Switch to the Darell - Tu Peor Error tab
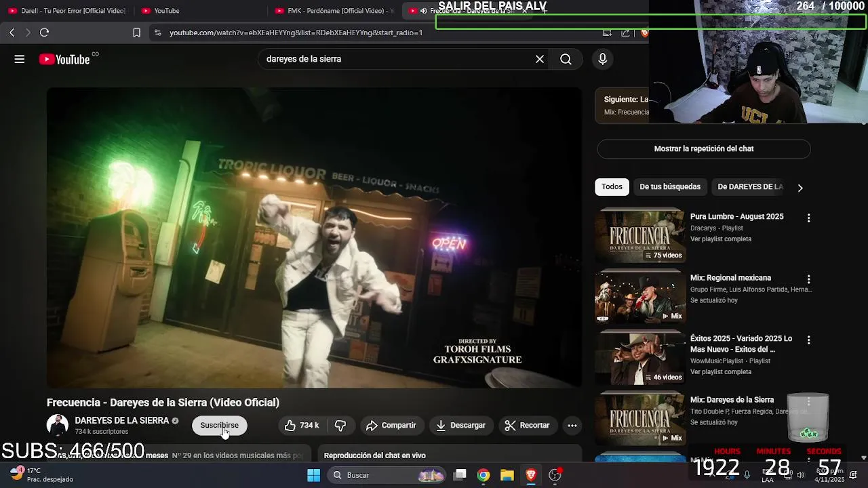 (66, 11)
